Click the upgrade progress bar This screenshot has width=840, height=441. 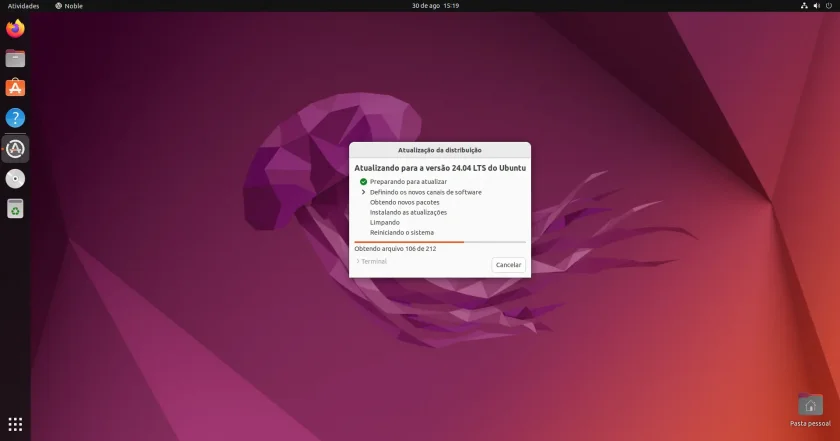tap(440, 242)
